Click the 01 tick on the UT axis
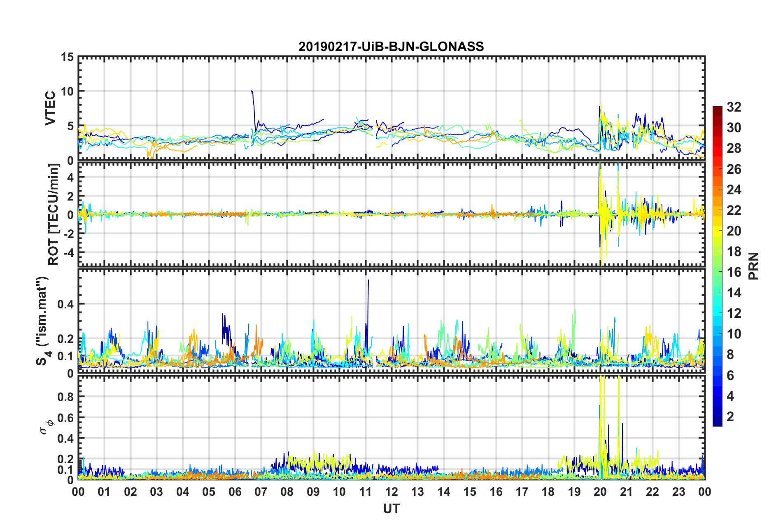The height and width of the screenshot is (532, 783). [x=104, y=492]
